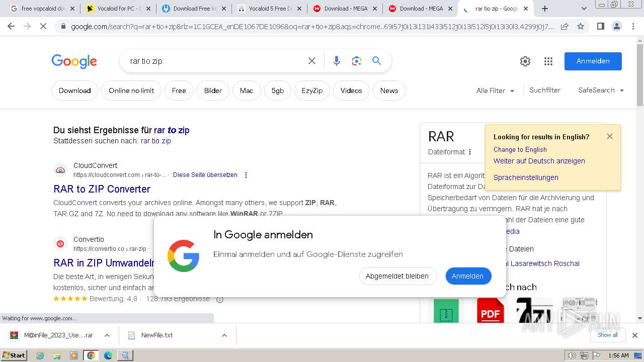This screenshot has height=362, width=644.
Task: Click the volume icon in system tray
Action: [x=572, y=355]
